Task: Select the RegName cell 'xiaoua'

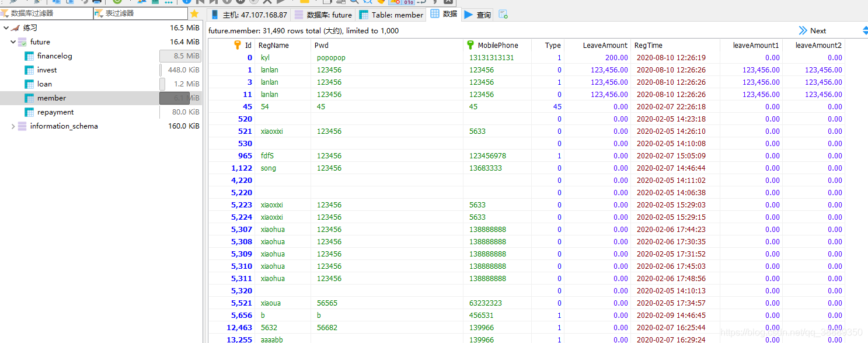Action: (x=271, y=303)
